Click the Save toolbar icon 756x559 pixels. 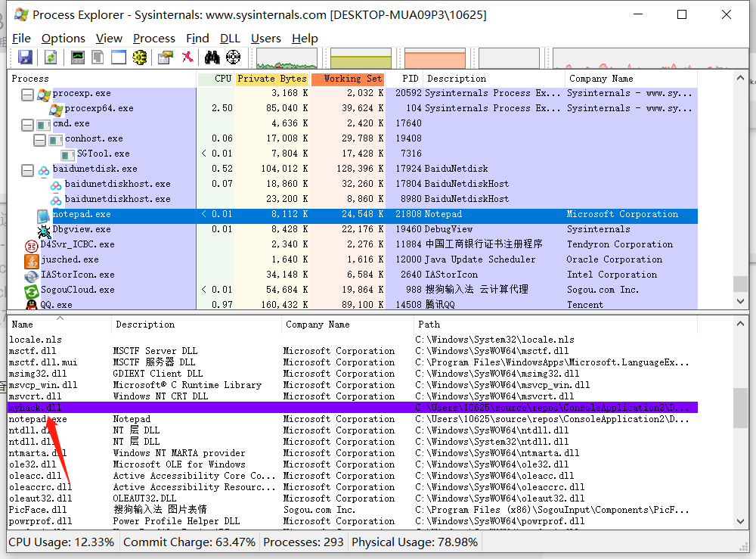26,57
